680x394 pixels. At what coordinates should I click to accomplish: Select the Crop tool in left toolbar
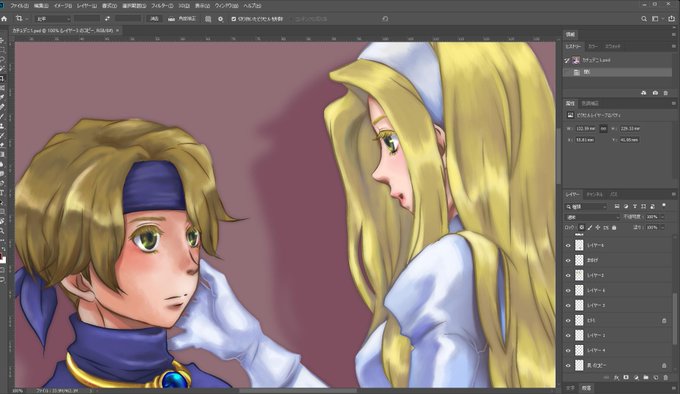pos(2,78)
